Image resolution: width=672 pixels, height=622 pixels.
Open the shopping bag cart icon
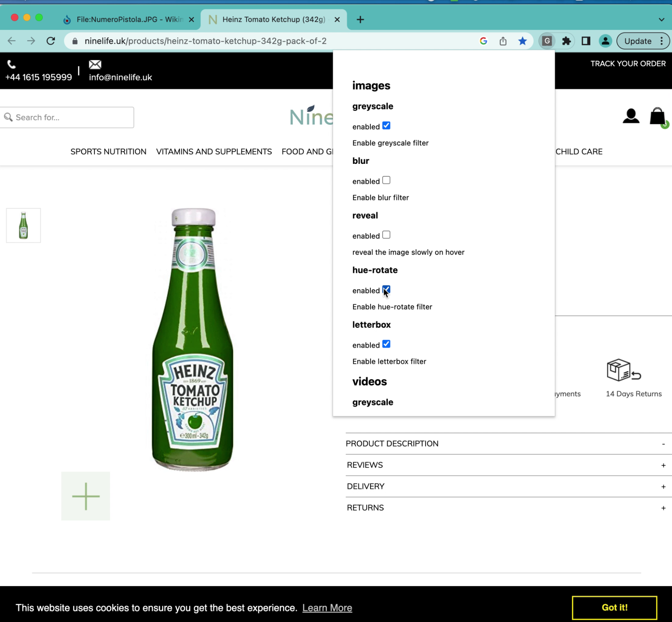click(x=658, y=116)
